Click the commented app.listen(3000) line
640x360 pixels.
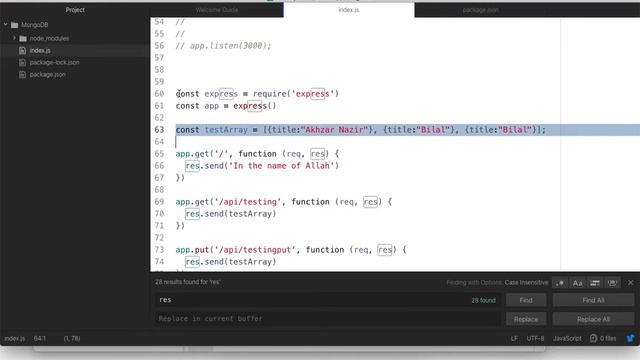pos(223,46)
